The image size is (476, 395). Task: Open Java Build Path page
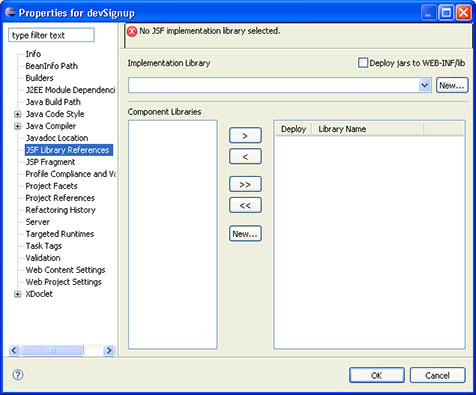point(53,102)
